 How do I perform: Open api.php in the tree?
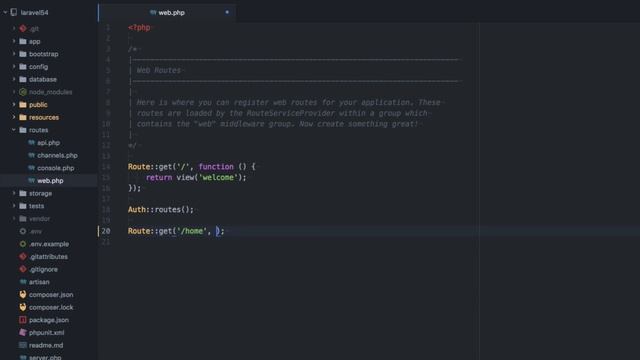[x=49, y=142]
